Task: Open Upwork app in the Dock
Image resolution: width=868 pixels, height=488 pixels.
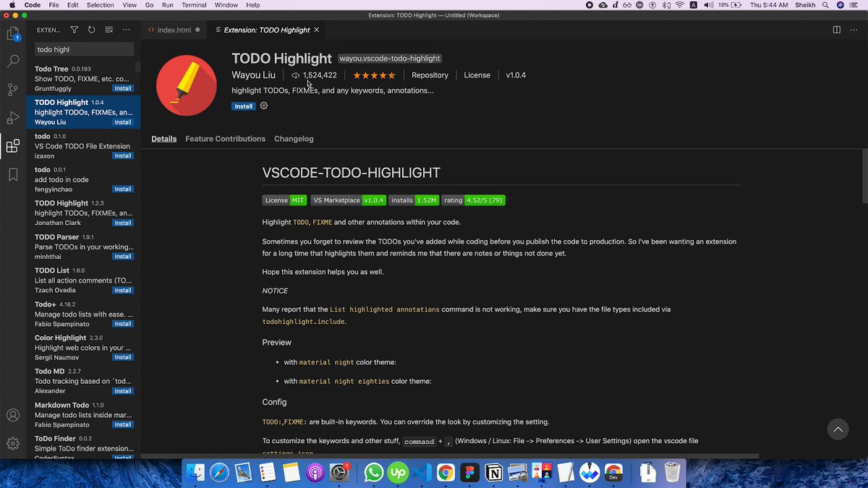Action: (398, 473)
